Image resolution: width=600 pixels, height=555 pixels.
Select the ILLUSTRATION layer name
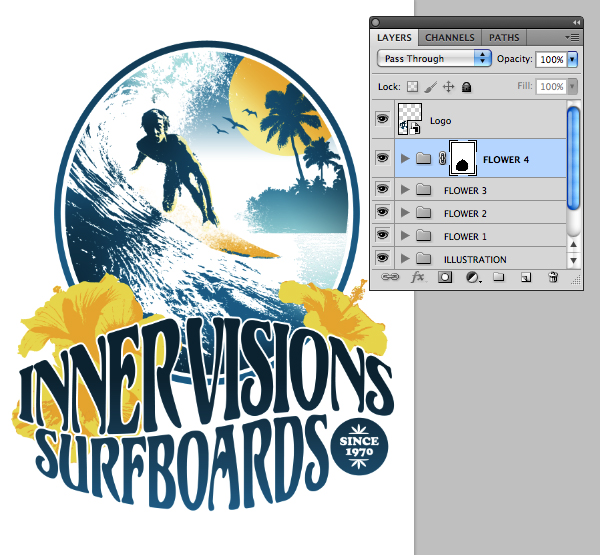coord(475,260)
